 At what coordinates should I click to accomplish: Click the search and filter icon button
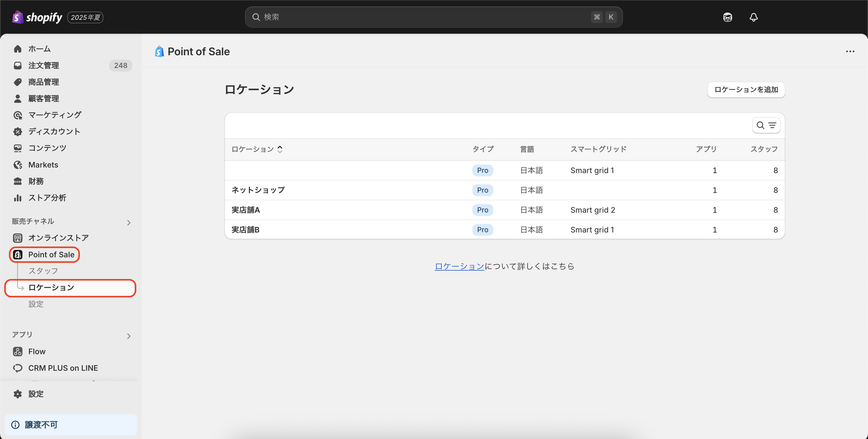[x=766, y=126]
